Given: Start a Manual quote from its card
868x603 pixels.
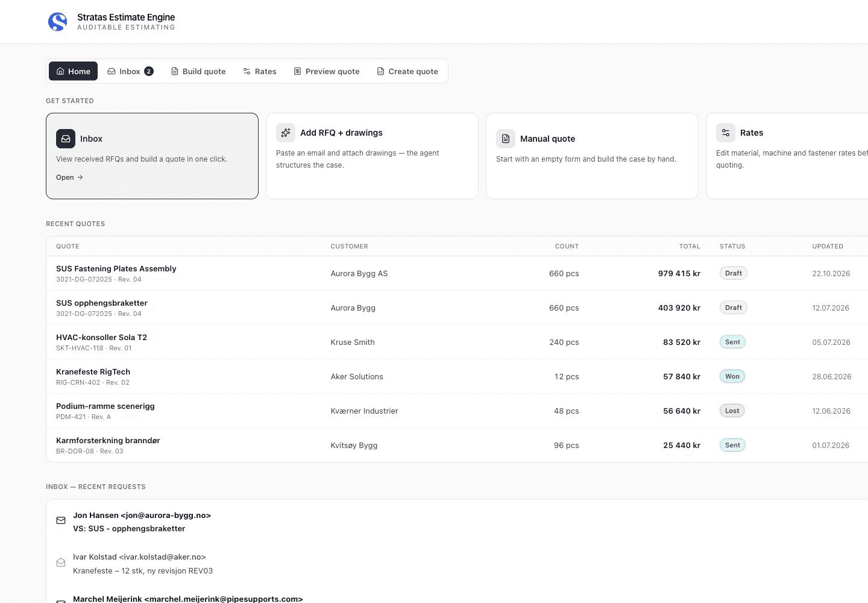Looking at the screenshot, I should (x=592, y=156).
